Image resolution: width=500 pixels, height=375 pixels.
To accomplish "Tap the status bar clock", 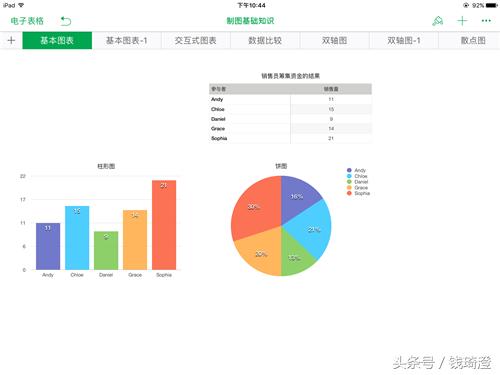I will click(251, 5).
